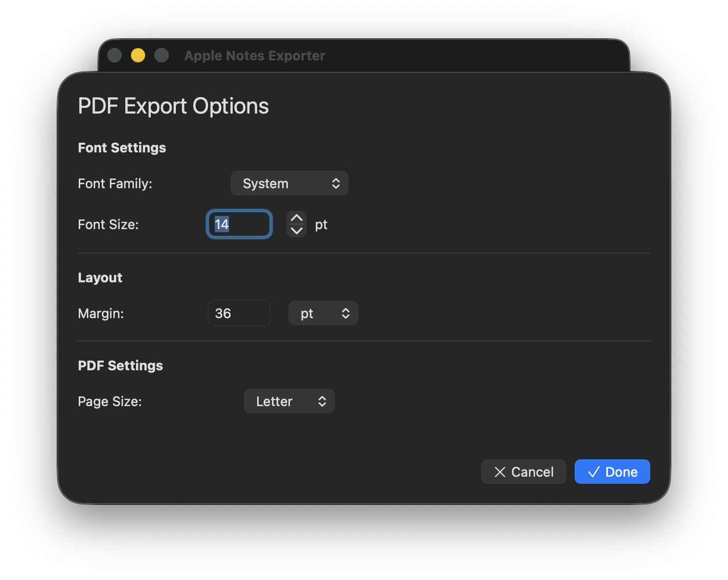Click the down arrow on Font Size stepper

tap(296, 231)
